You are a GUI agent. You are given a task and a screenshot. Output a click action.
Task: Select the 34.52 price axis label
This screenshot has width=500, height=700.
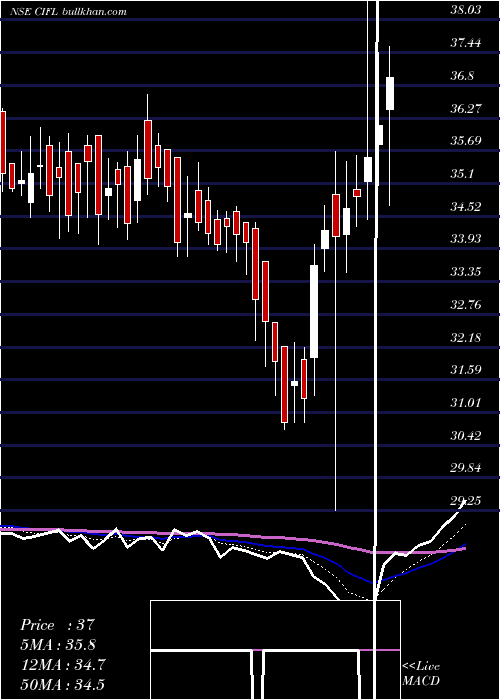coord(466,207)
